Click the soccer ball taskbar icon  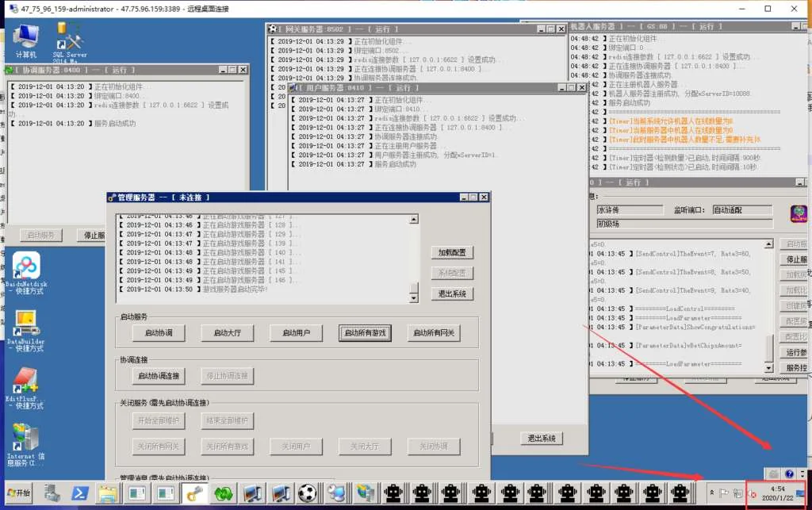tap(307, 493)
